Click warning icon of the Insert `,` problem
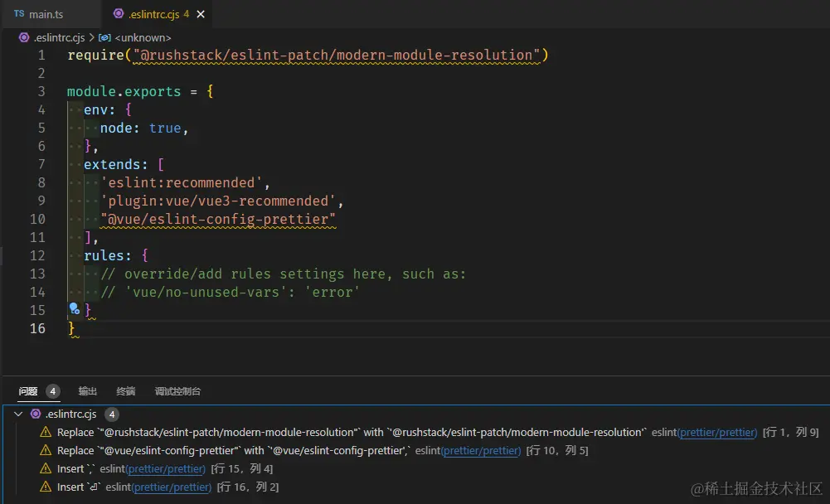This screenshot has height=504, width=830. tap(46, 468)
